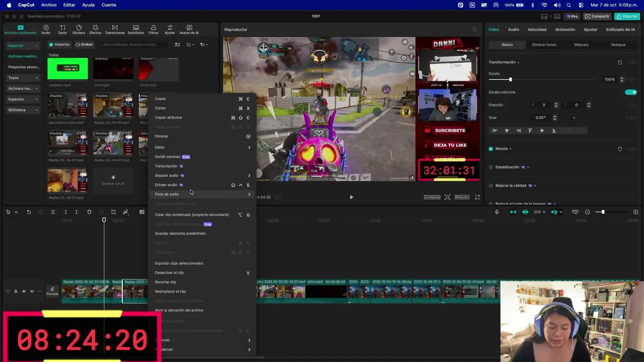Click the Relación aspect ratio button
This screenshot has width=644, height=362.
[x=462, y=197]
